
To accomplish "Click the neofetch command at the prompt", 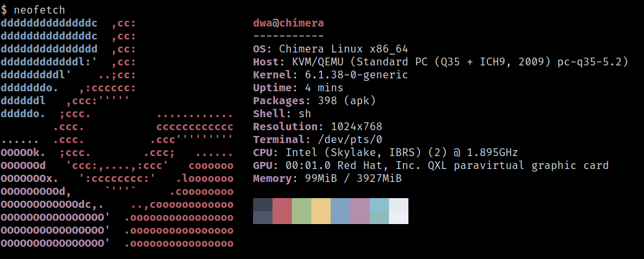I will point(42,10).
